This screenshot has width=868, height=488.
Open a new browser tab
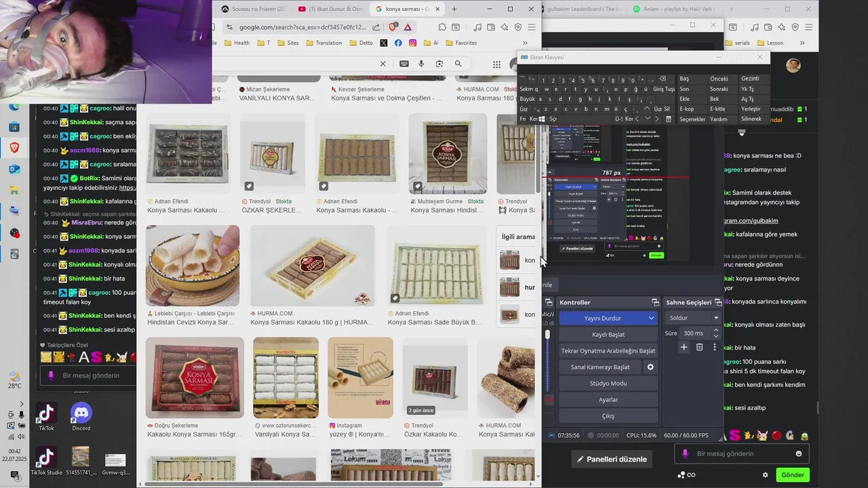454,9
